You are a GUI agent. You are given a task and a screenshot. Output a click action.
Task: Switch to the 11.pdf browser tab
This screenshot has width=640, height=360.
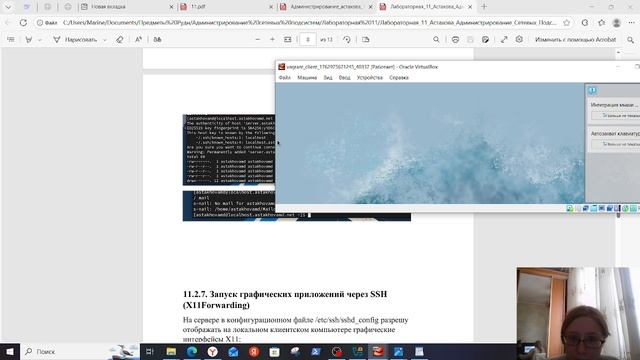pos(227,7)
